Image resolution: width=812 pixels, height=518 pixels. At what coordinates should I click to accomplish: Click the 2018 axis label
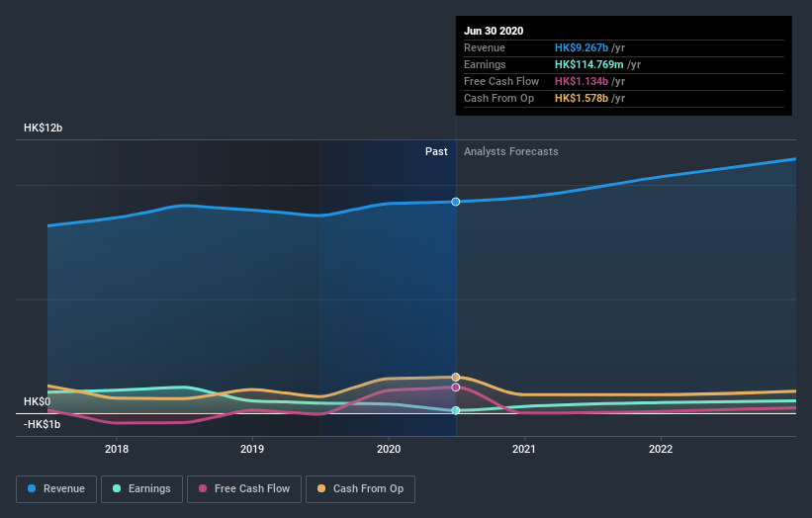117,449
